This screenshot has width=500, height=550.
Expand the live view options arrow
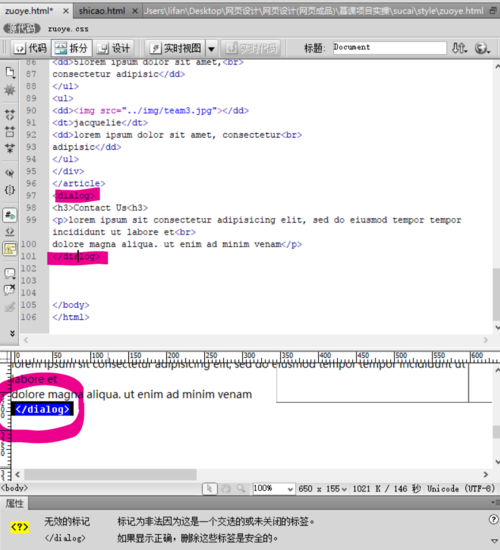coord(211,48)
